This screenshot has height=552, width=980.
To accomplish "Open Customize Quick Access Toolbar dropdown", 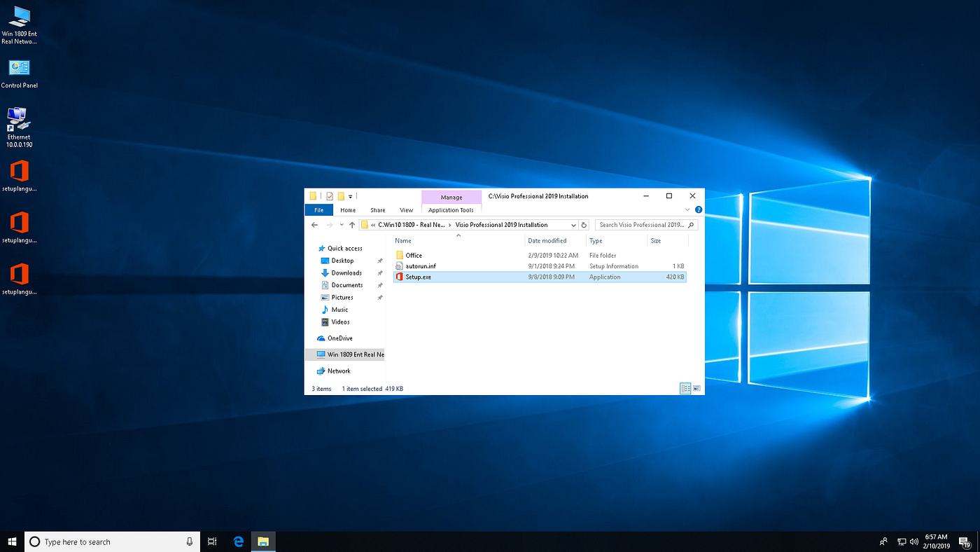I will [350, 197].
